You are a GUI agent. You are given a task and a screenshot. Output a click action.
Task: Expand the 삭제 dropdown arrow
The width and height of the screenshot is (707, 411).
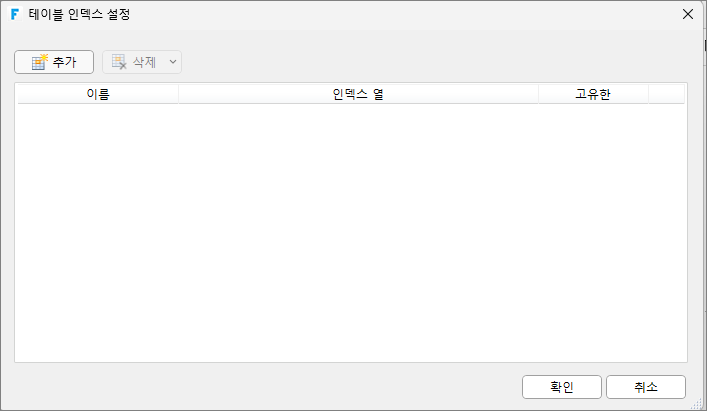point(173,62)
